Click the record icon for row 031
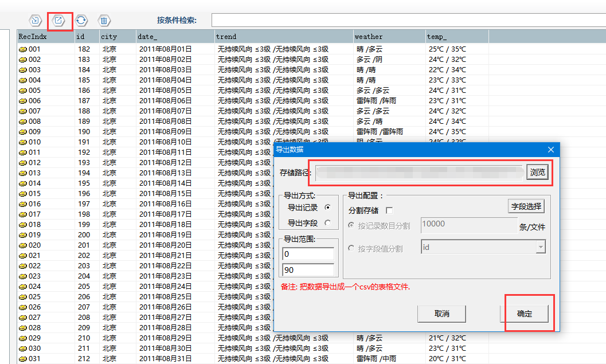 coord(23,359)
